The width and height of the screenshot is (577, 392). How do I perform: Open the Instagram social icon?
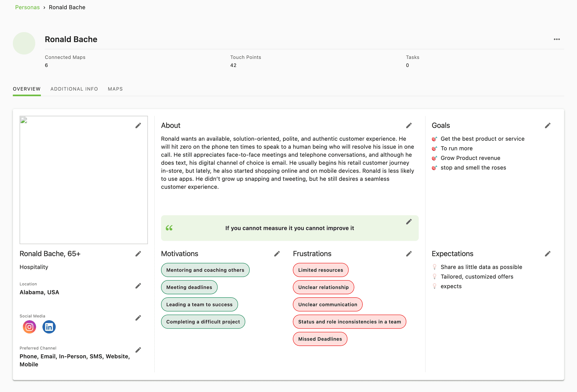29,327
